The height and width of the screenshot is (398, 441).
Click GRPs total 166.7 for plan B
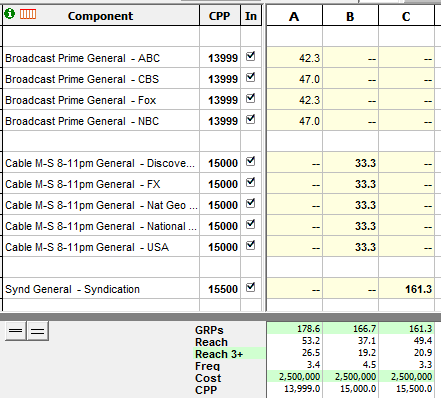364,329
